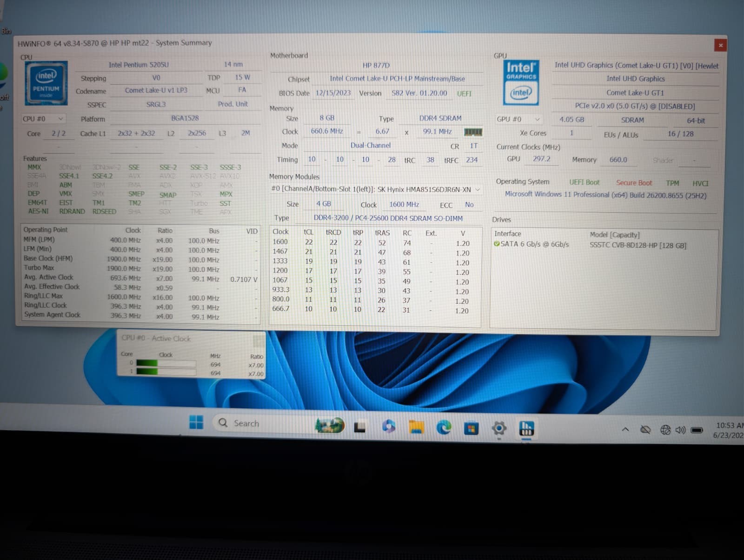
Task: Launch Copilot from the taskbar
Action: pos(388,426)
